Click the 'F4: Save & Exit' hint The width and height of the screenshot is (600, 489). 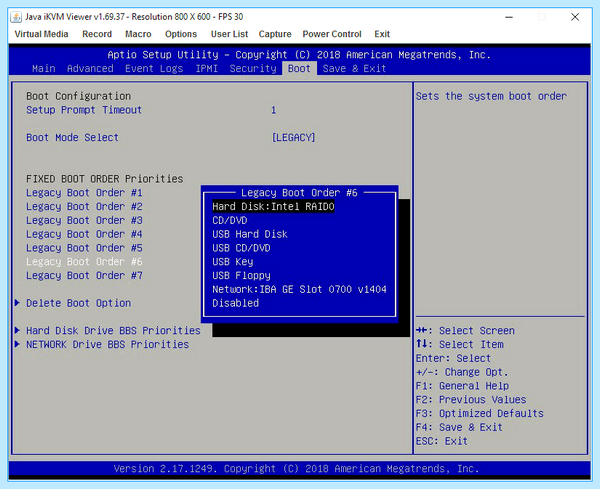[x=459, y=427]
